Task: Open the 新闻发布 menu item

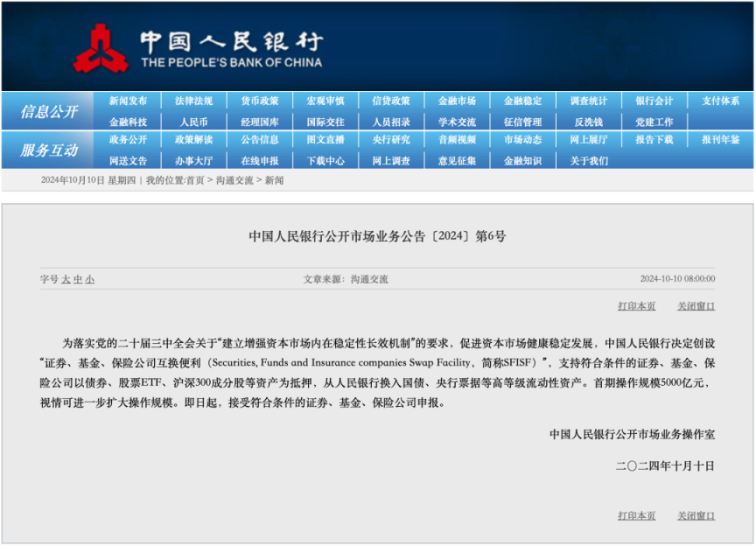Action: point(128,101)
